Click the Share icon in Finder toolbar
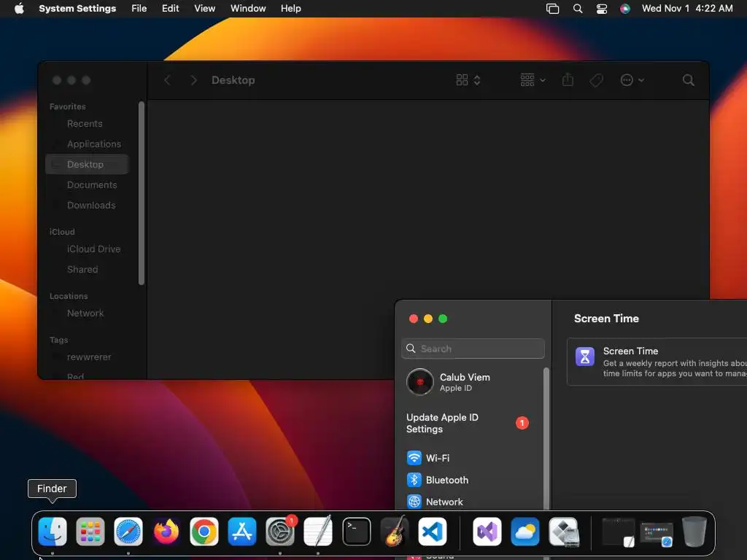Screen dimensions: 747x560 click(568, 79)
